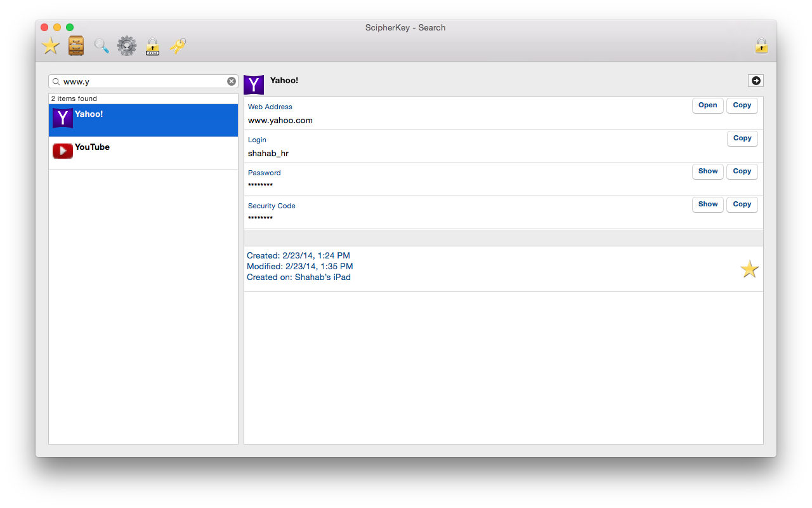Screen dimensions: 812x508
Task: Copy the Web Address value
Action: 742,105
